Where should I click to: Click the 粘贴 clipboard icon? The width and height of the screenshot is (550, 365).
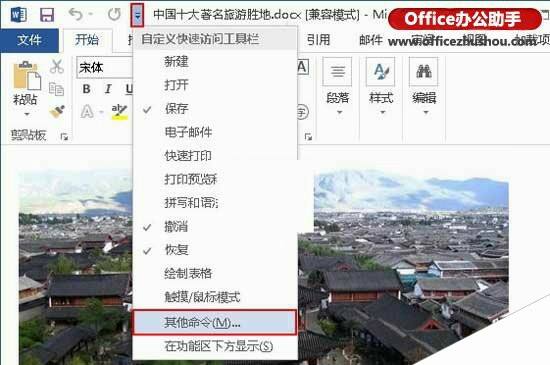click(27, 75)
